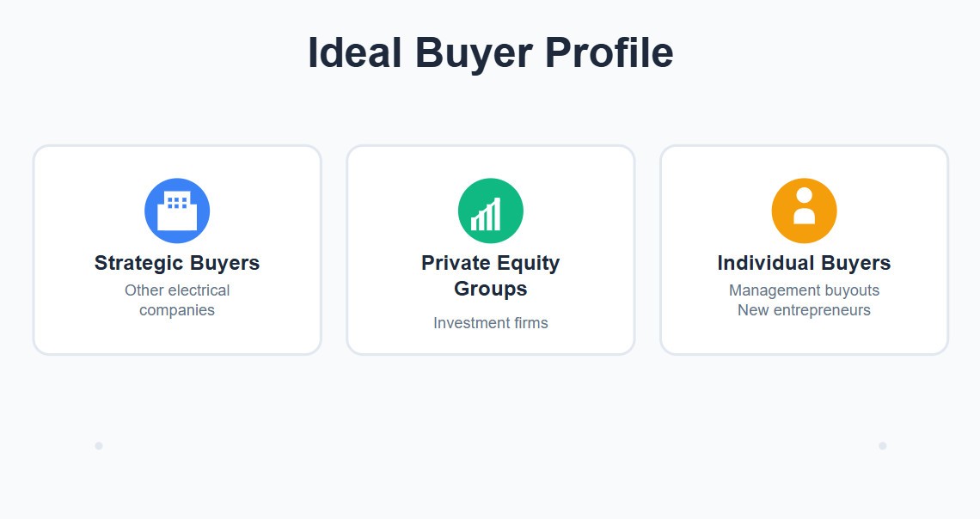
Task: Select the Private Equity Groups heading
Action: (x=491, y=276)
